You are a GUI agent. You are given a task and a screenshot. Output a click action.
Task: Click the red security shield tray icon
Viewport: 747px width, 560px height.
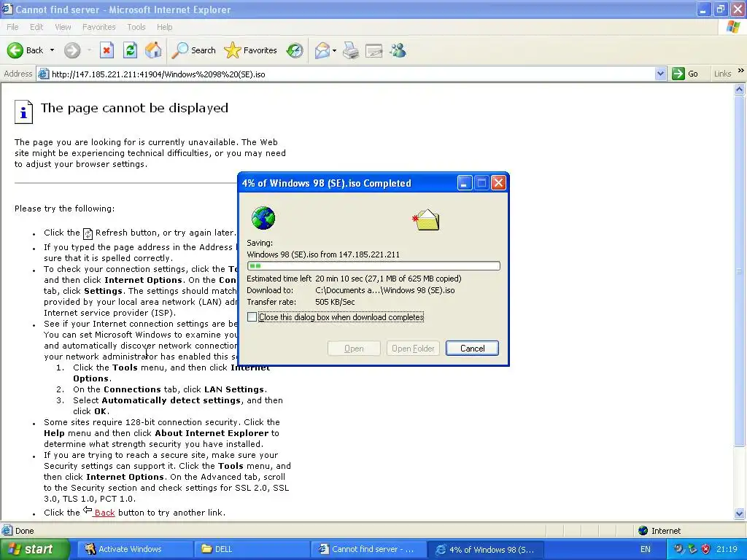pyautogui.click(x=705, y=549)
